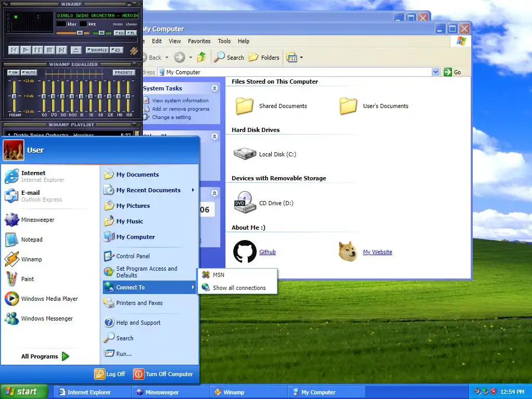Open the address bar dropdown arrow
Screen dimensions: 532x399
436,72
